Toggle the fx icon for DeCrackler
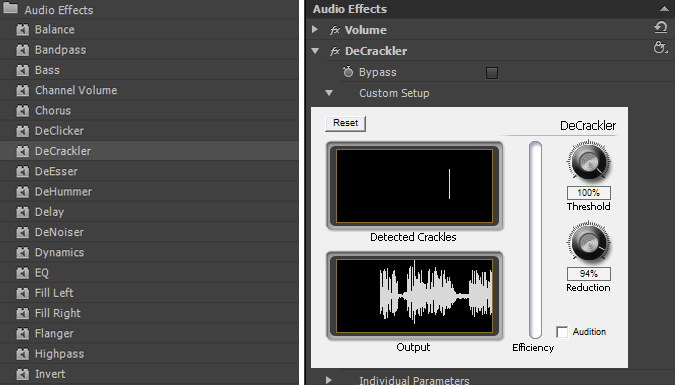Viewport: 675px width, 385px height. (x=335, y=51)
